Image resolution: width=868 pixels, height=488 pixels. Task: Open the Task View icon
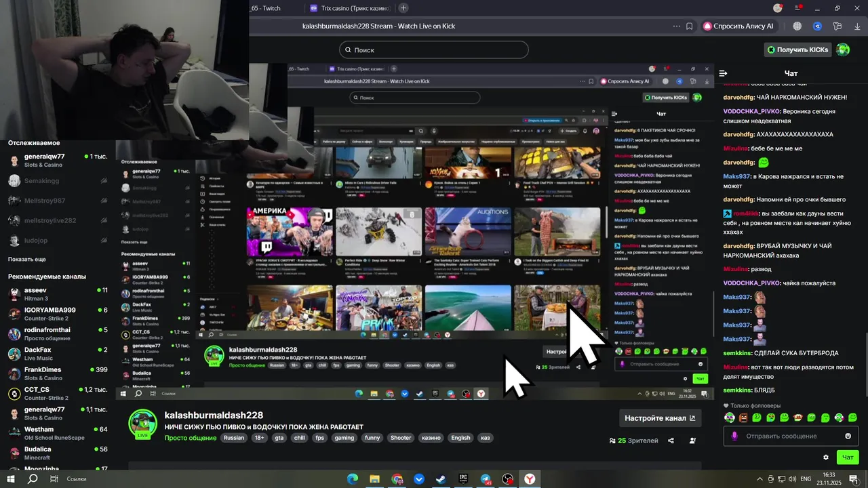coord(54,479)
